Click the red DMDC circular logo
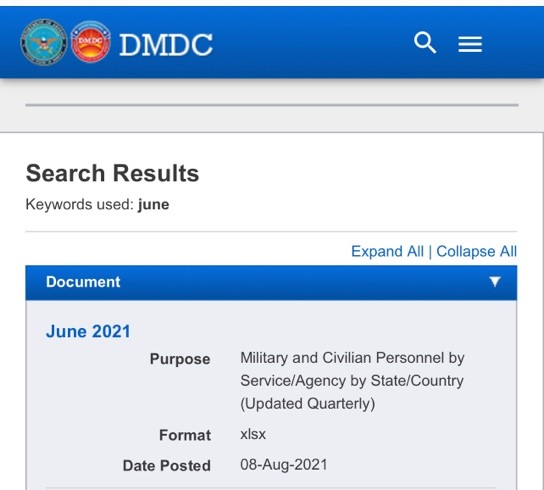Image resolution: width=544 pixels, height=490 pixels. pos(91,42)
